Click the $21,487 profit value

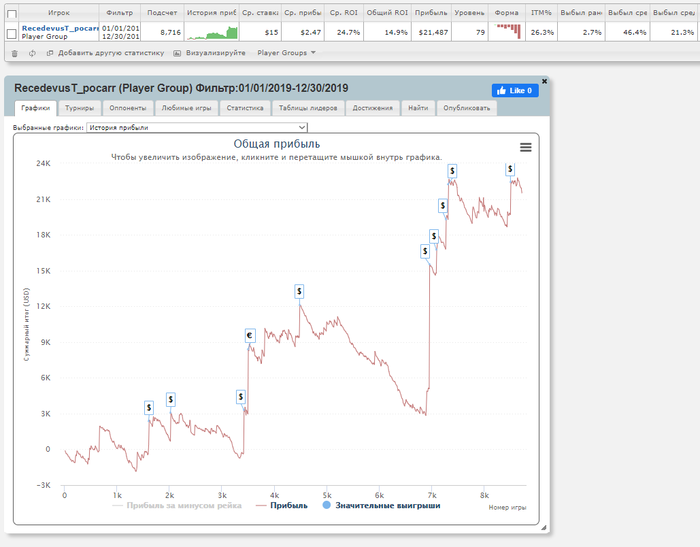point(433,33)
